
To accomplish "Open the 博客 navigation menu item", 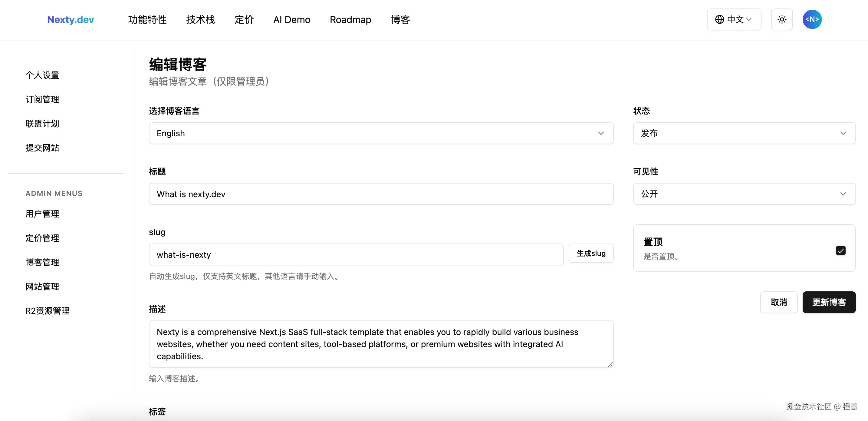I will point(400,20).
